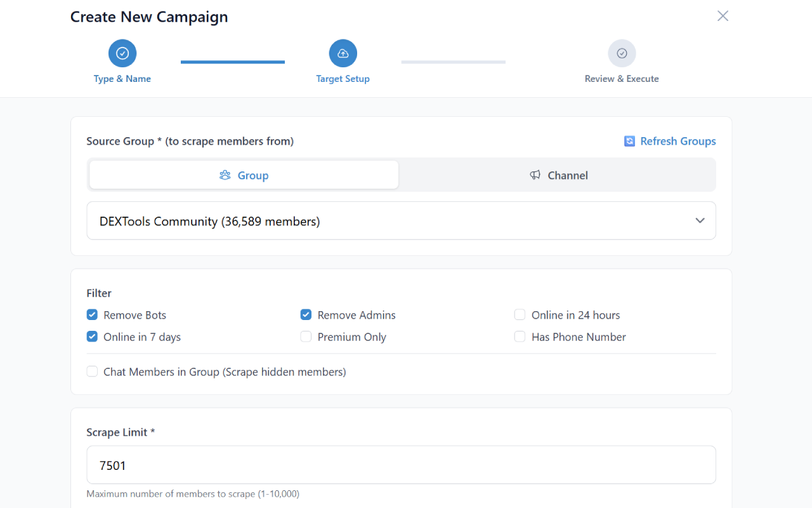Enable the Online in 24 hours filter

(520, 315)
